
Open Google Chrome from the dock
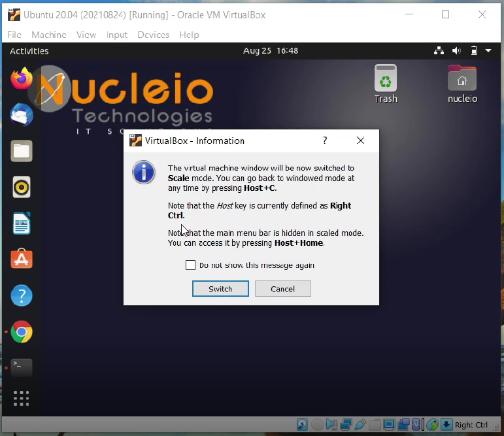pyautogui.click(x=21, y=332)
